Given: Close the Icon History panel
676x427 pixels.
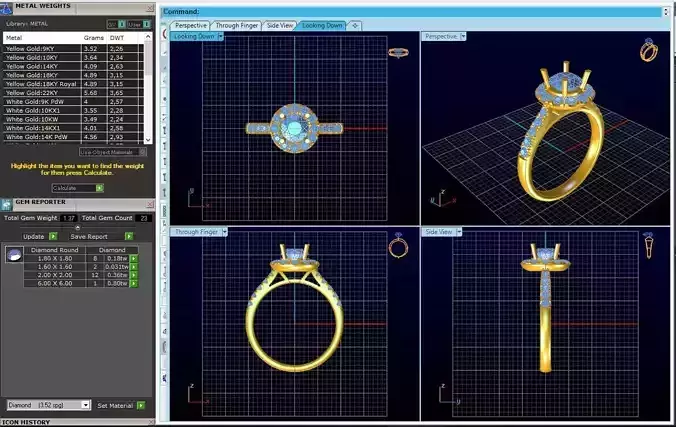Looking at the screenshot, I should [151, 423].
